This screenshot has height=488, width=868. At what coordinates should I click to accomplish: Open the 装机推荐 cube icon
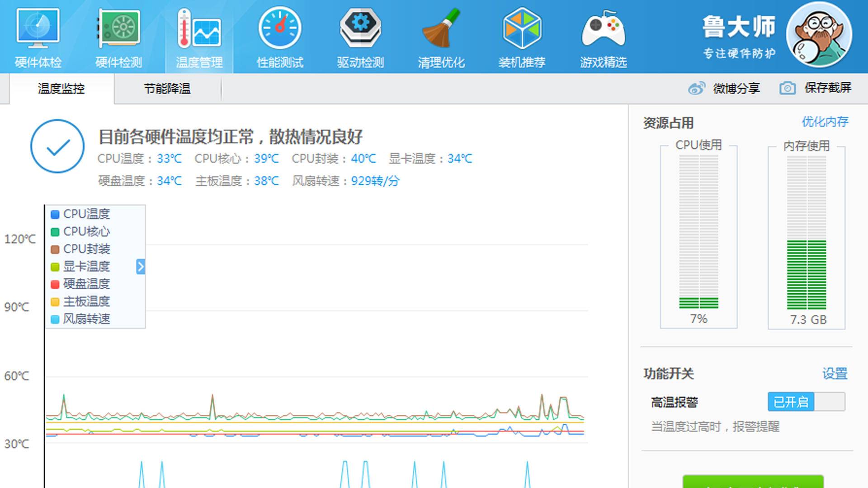point(522,28)
